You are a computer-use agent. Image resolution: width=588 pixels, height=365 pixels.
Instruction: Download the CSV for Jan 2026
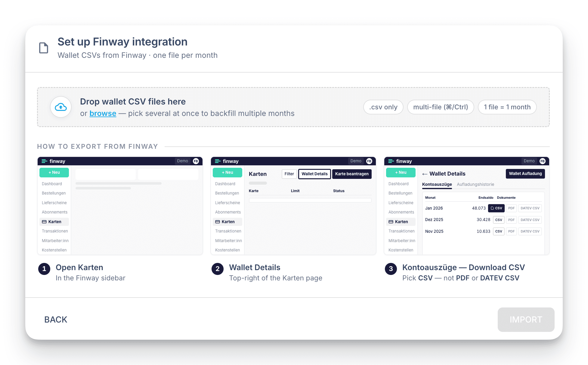(x=496, y=208)
